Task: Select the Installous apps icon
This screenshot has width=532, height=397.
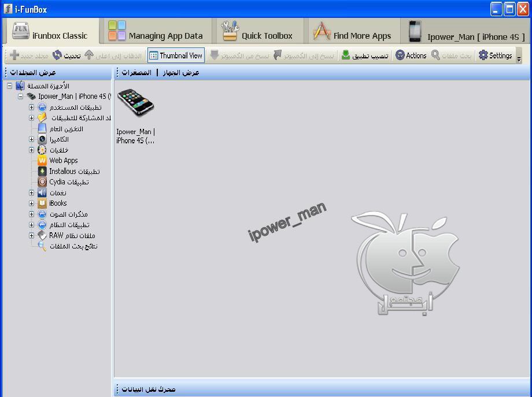Action: 42,171
